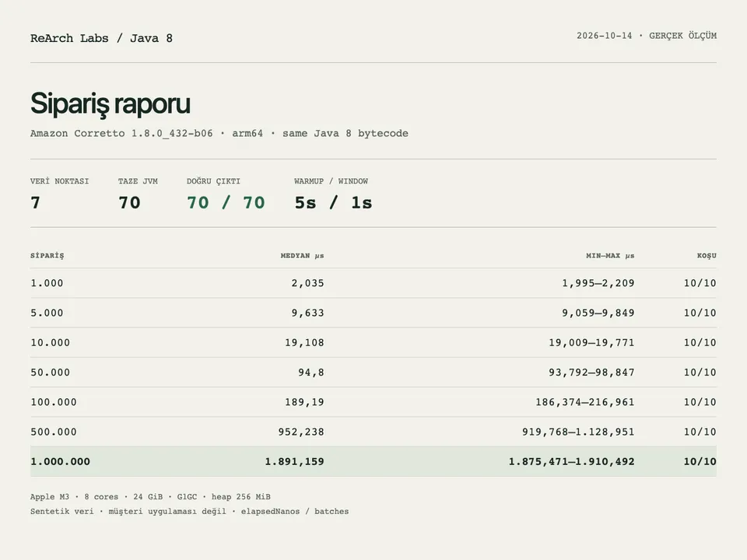
Task: Select the Sipariş raporu title
Action: pyautogui.click(x=110, y=103)
